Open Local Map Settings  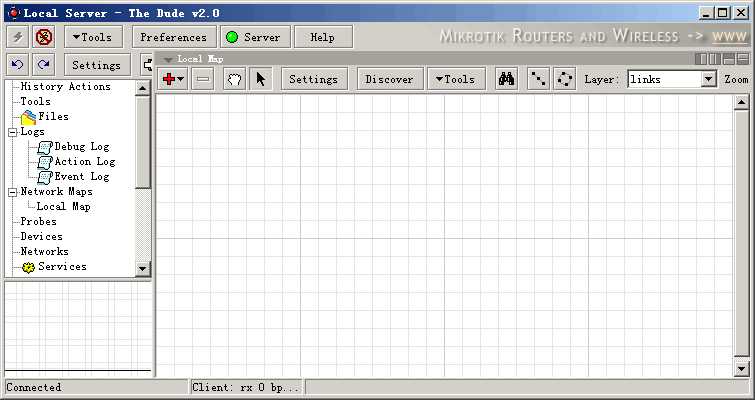[314, 79]
